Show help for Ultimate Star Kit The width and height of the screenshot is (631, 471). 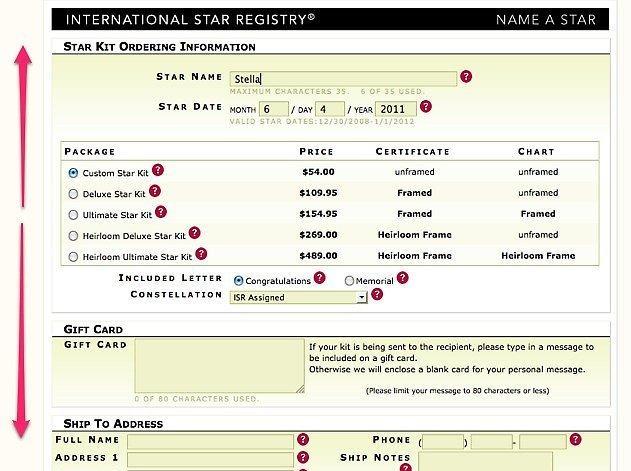[161, 212]
